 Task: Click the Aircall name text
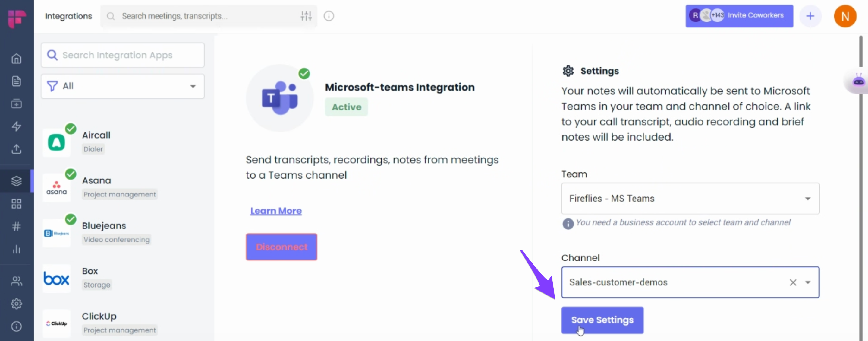click(x=96, y=135)
